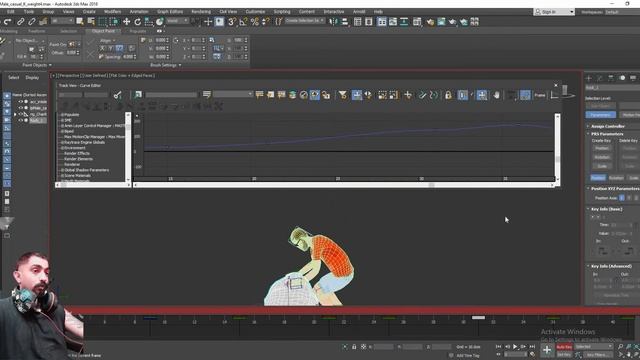Image resolution: width=640 pixels, height=360 pixels.
Task: Click the key tool icon in Curve Editor
Action: pyautogui.click(x=118, y=95)
